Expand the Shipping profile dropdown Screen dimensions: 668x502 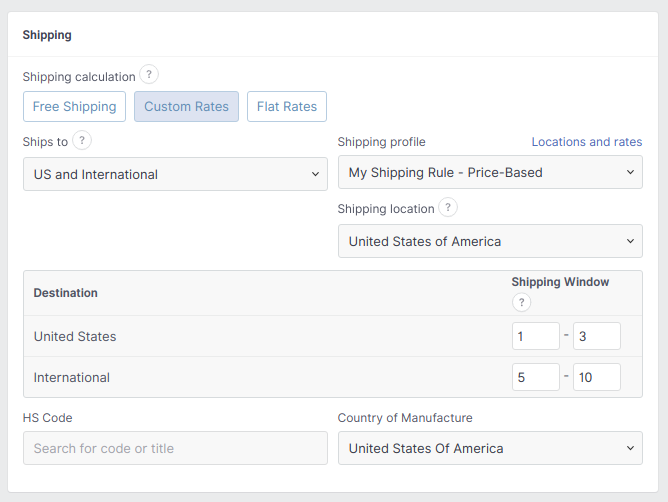pyautogui.click(x=490, y=172)
